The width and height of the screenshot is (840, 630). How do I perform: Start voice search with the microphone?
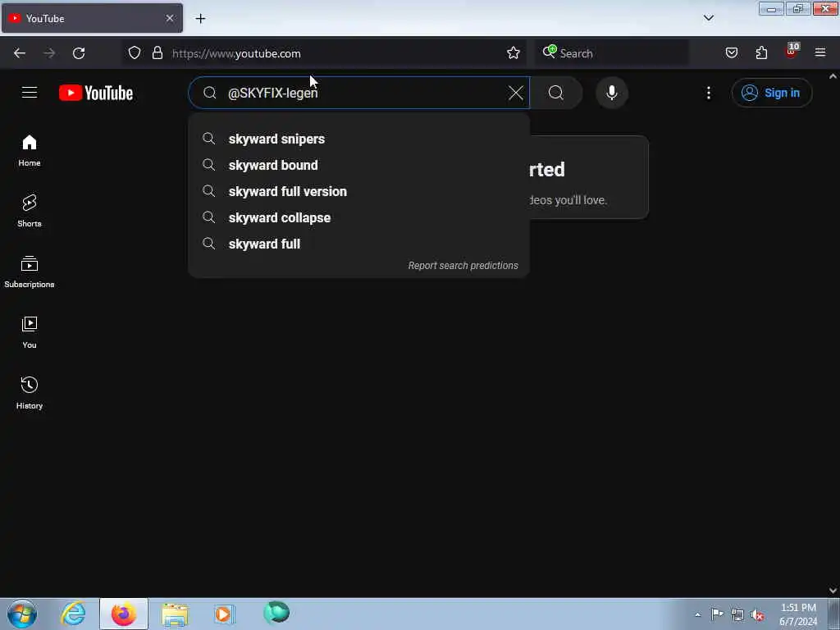[x=612, y=93]
